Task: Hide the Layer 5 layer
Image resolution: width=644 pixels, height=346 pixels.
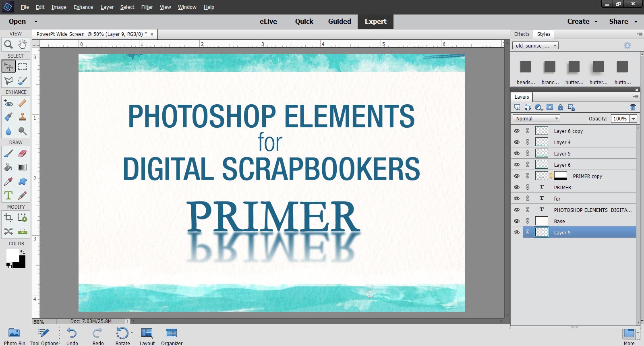Action: (x=517, y=153)
